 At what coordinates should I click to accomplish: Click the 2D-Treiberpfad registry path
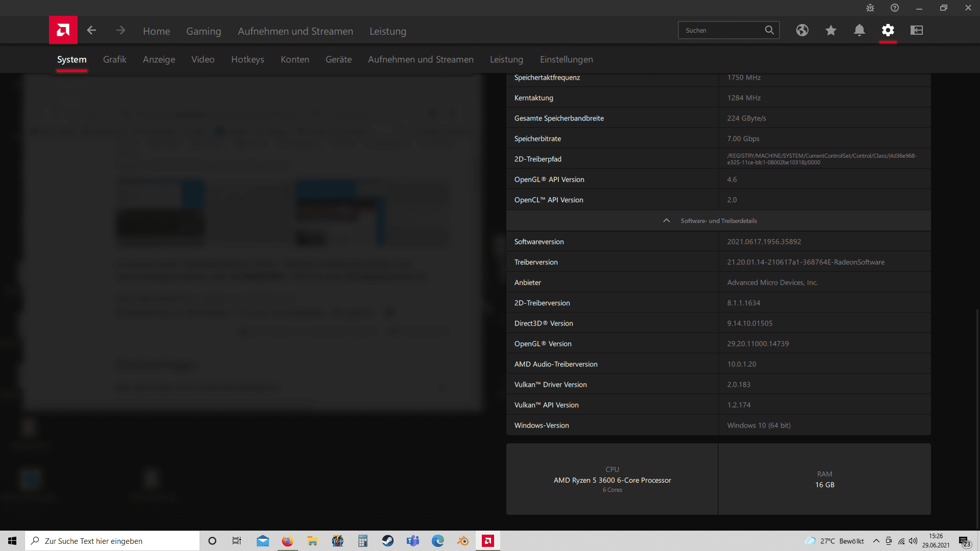click(822, 159)
